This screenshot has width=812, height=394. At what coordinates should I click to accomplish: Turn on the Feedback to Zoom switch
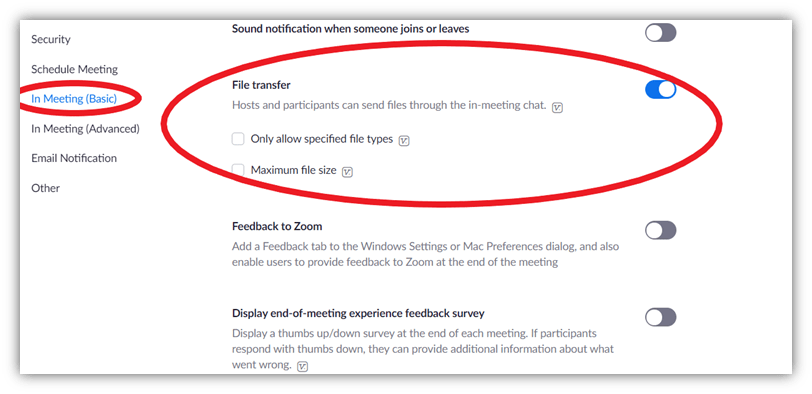tap(660, 230)
